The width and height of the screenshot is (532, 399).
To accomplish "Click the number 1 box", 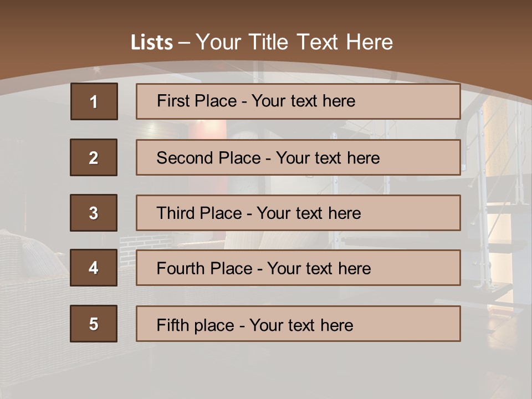I will [94, 101].
